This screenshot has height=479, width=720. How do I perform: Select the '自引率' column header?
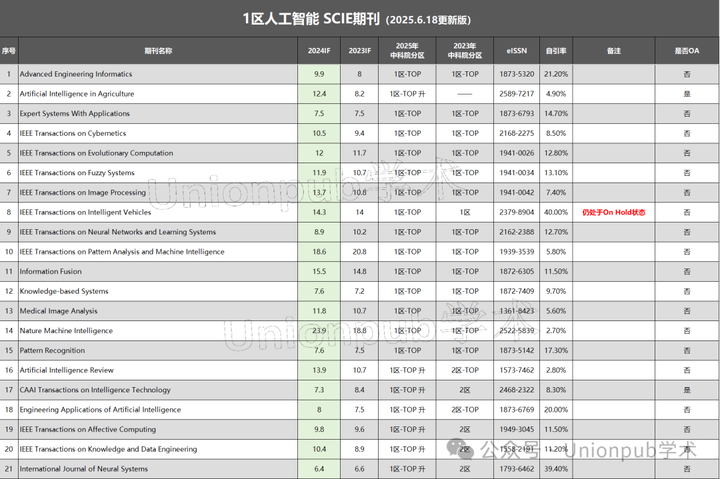(556, 51)
